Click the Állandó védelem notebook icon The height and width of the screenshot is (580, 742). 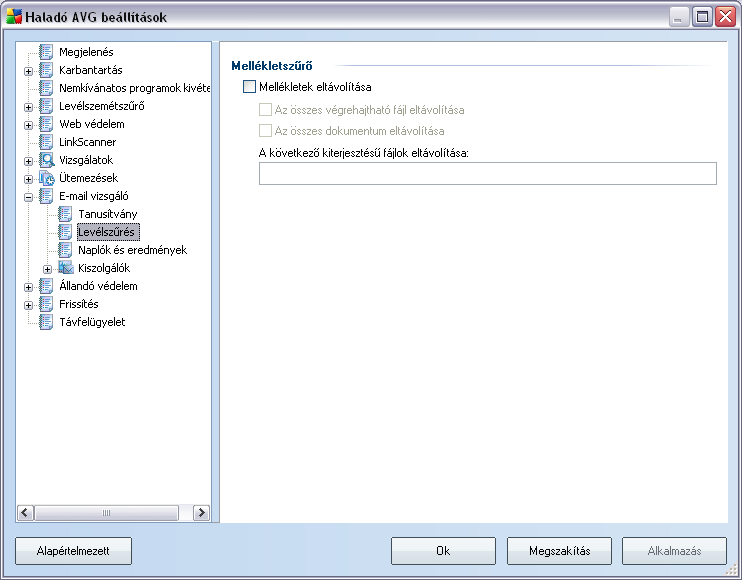[46, 286]
